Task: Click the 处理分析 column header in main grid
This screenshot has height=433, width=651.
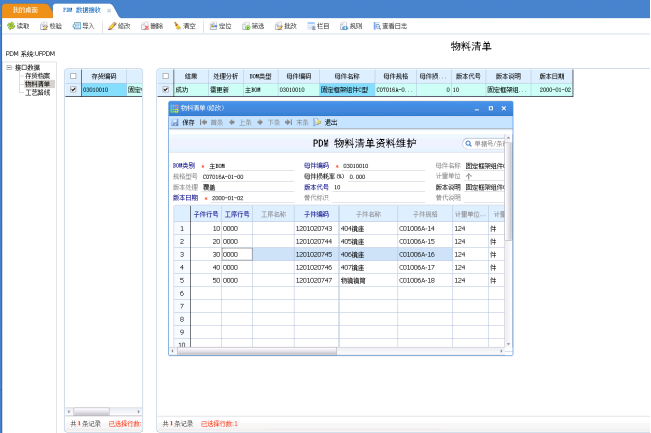Action: pyautogui.click(x=225, y=76)
